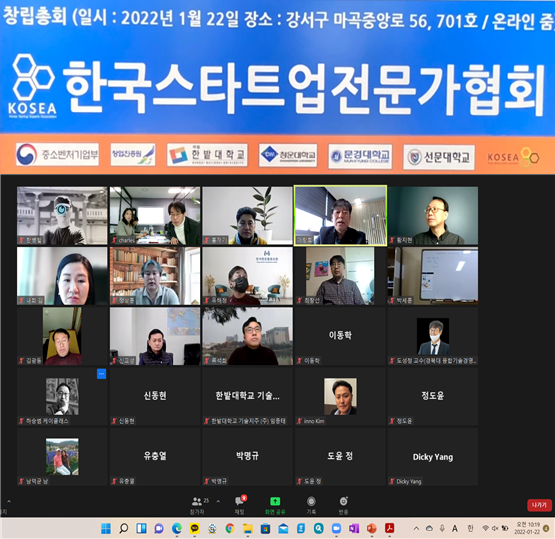Toggle the A input mode indicator in tray

point(455,529)
